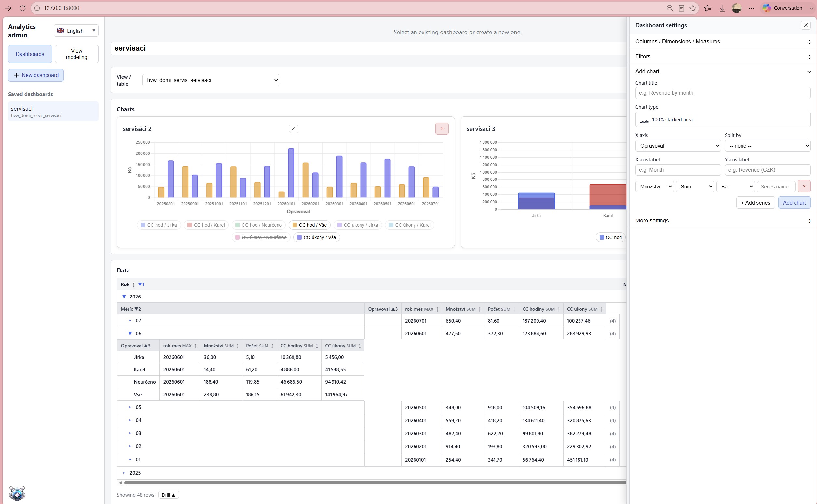Open the Sum aggregation dropdown

[x=695, y=186]
